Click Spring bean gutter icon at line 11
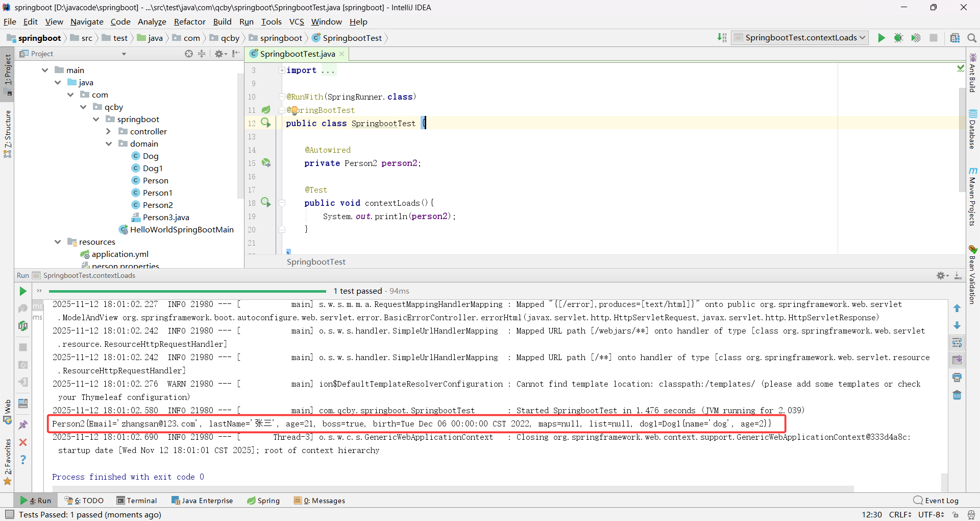The image size is (980, 521). click(x=266, y=110)
